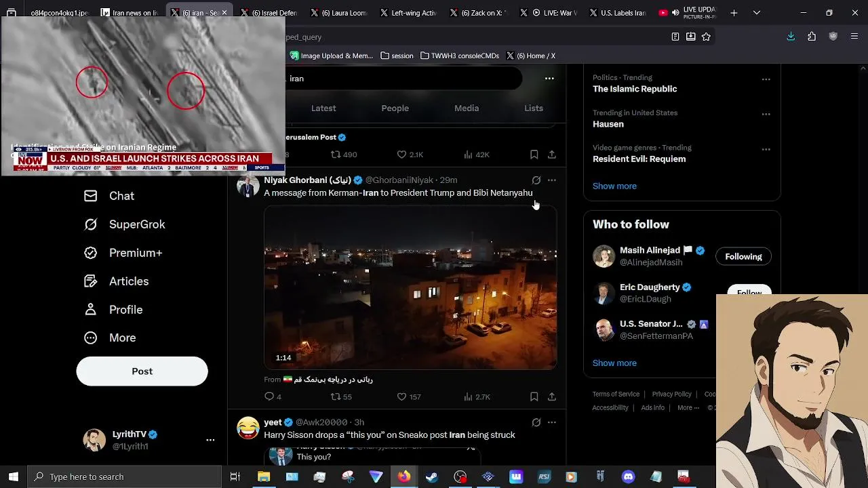Open search options ellipsis beside iran search
Viewport: 868px width, 488px height.
(x=549, y=79)
